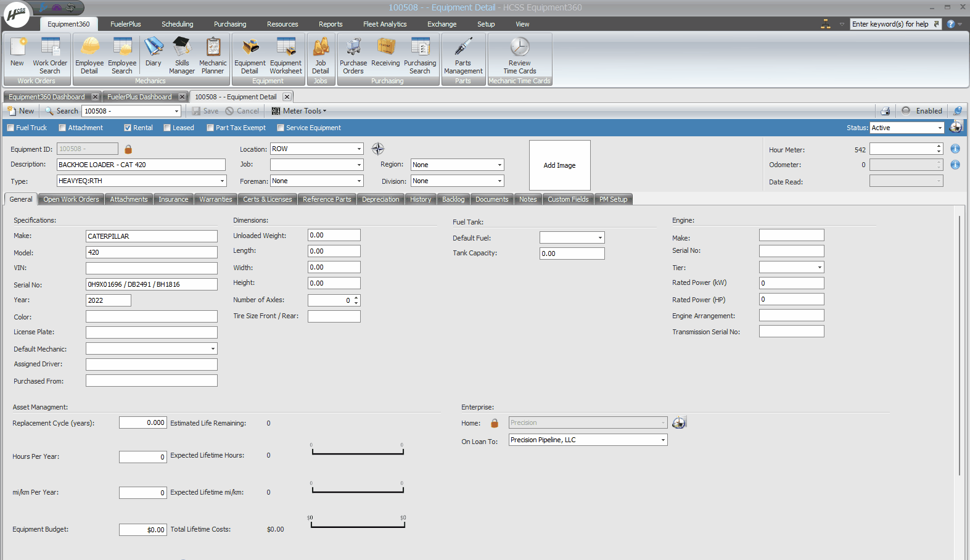The image size is (970, 560).
Task: Click the print icon in toolbar
Action: pos(885,111)
